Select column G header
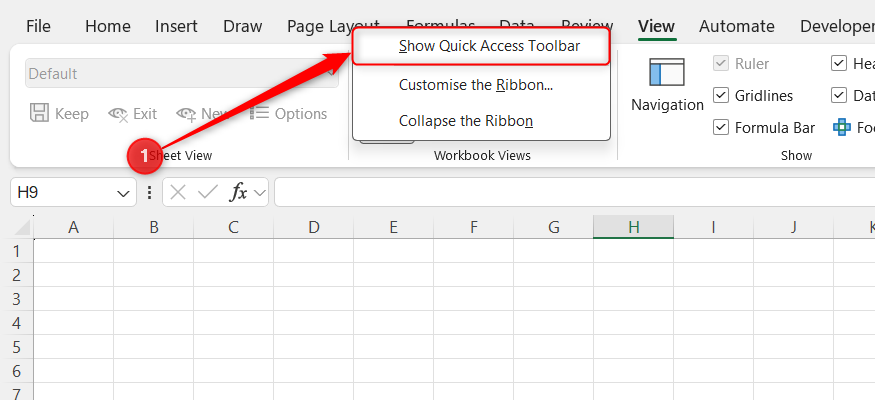 [554, 228]
